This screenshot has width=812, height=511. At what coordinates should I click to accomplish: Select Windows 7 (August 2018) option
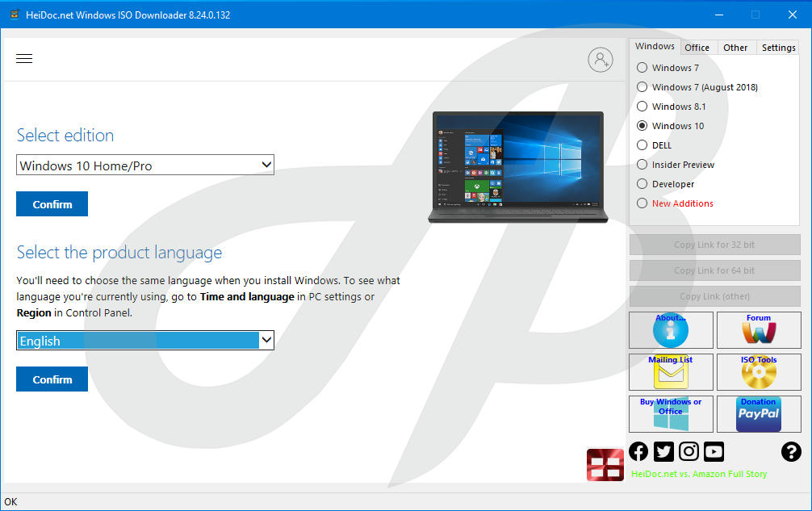pyautogui.click(x=642, y=87)
